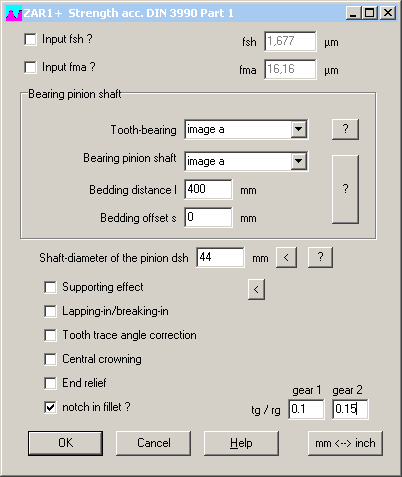402x477 pixels.
Task: Click the OK button
Action: [x=65, y=443]
